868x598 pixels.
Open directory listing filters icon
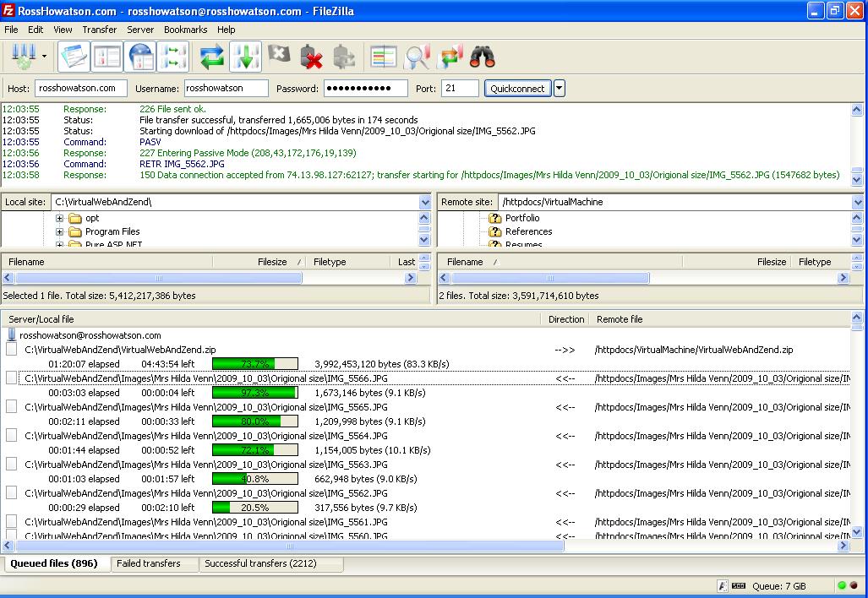[383, 57]
